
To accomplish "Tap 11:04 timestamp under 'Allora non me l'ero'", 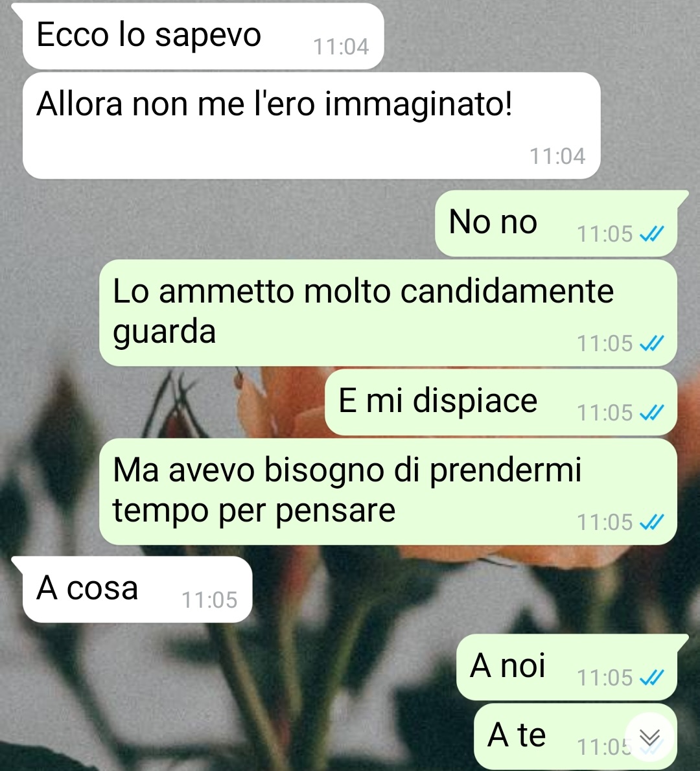I will coord(557,156).
